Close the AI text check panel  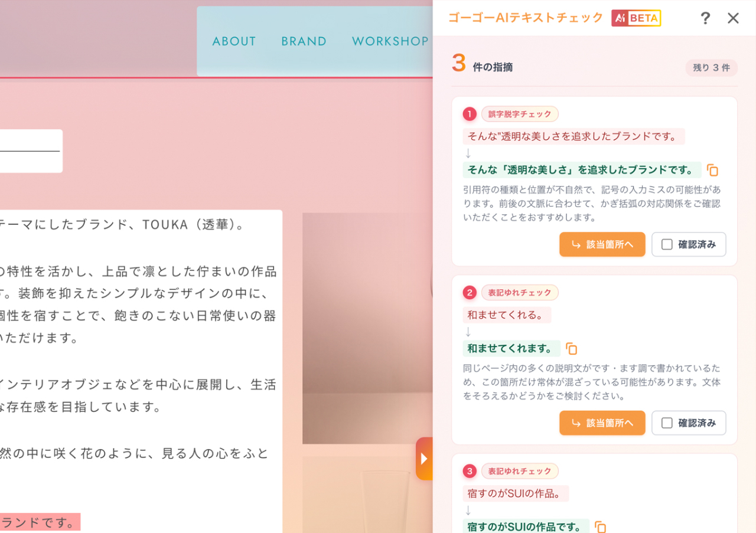click(x=733, y=18)
